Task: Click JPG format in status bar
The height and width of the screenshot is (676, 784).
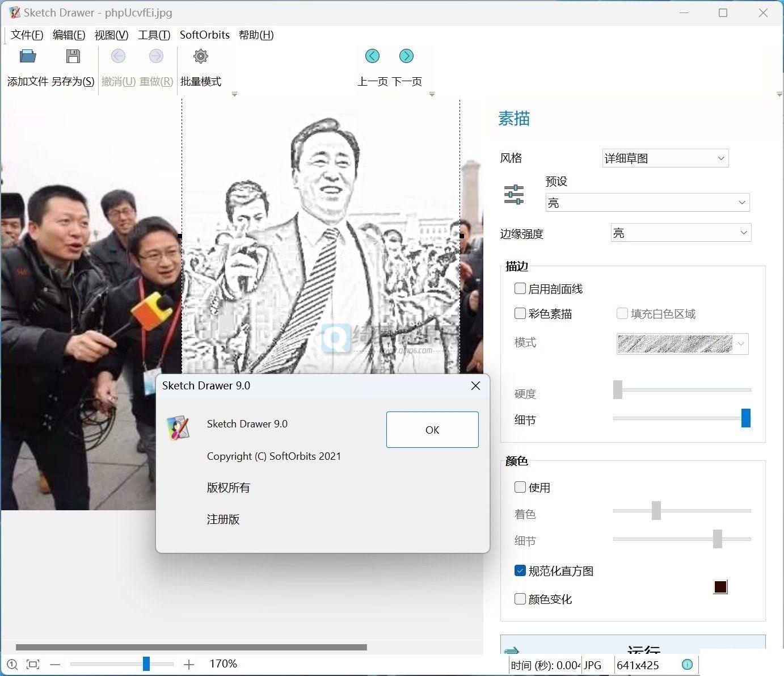Action: 592,665
